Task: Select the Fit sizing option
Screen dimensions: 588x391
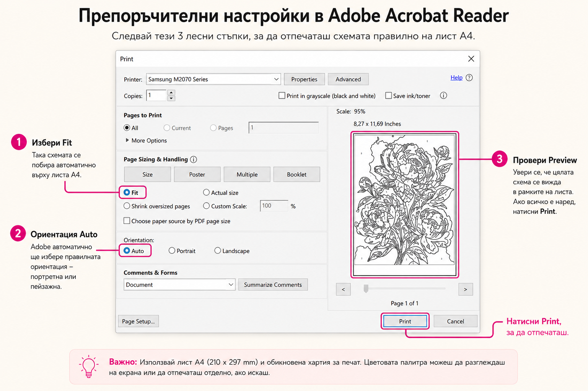Action: click(127, 192)
